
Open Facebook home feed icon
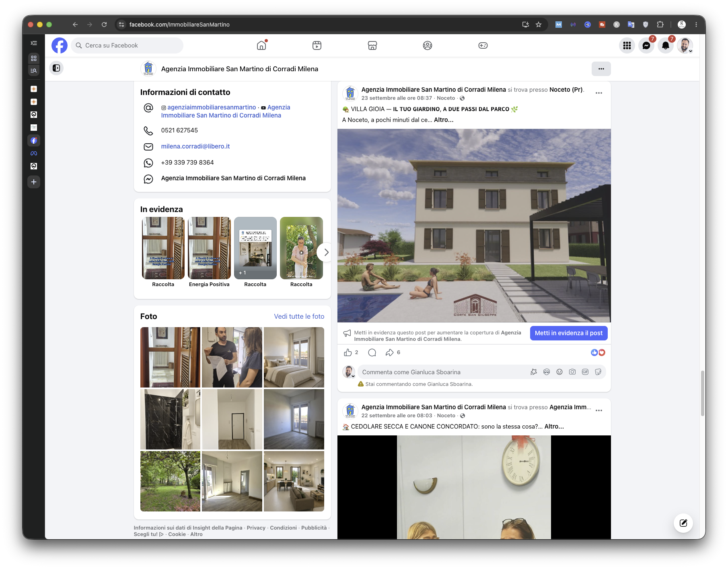click(261, 45)
